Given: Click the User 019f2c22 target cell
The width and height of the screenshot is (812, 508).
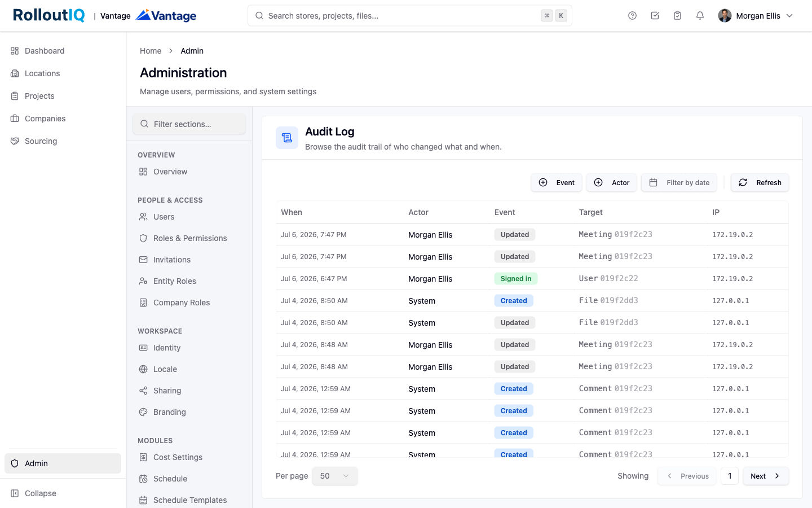Looking at the screenshot, I should click(x=608, y=279).
